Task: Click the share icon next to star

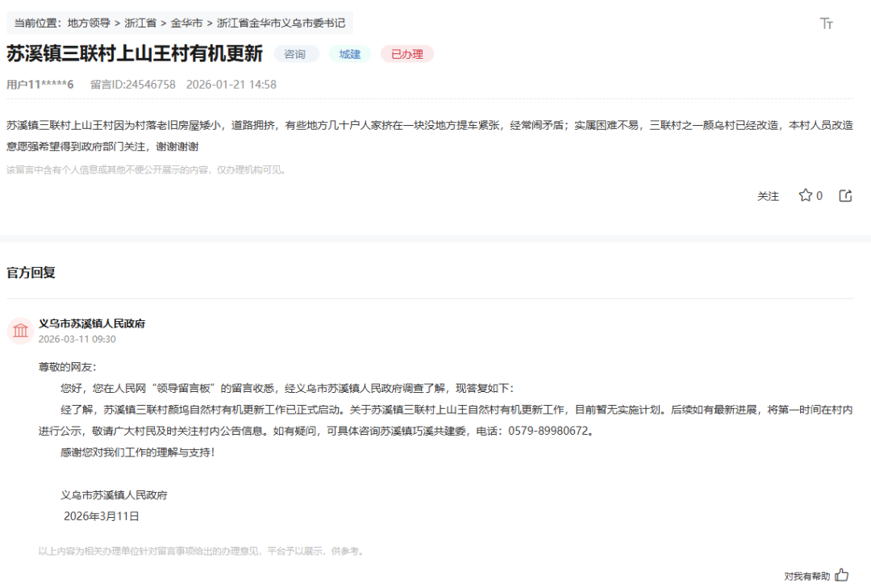Action: tap(845, 195)
